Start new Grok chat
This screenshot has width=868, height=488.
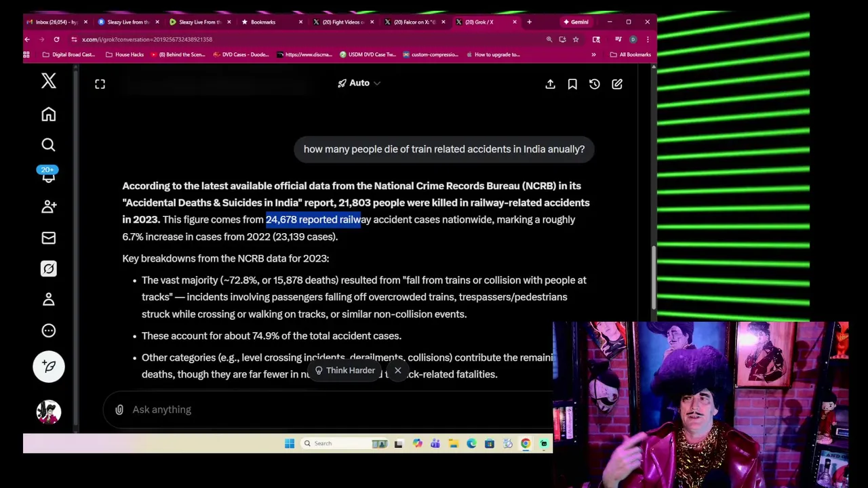[617, 84]
